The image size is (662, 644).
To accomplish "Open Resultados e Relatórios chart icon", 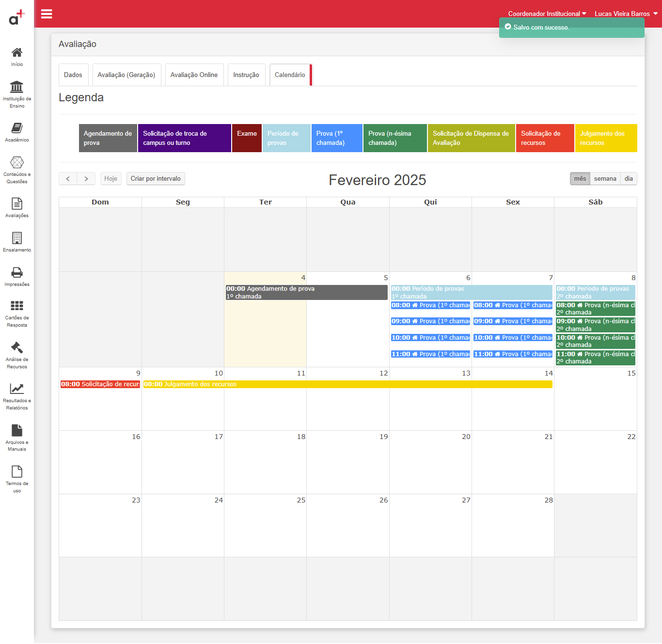I will [17, 389].
